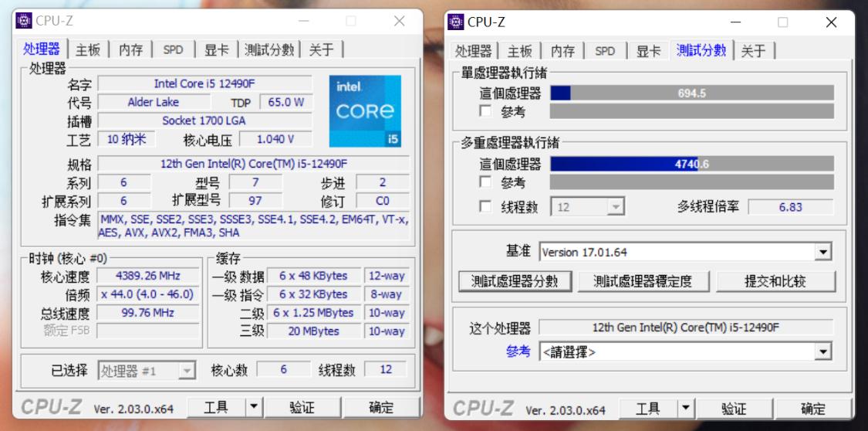Switch to 处理器 tab in right window
868x431 pixels.
coord(473,51)
